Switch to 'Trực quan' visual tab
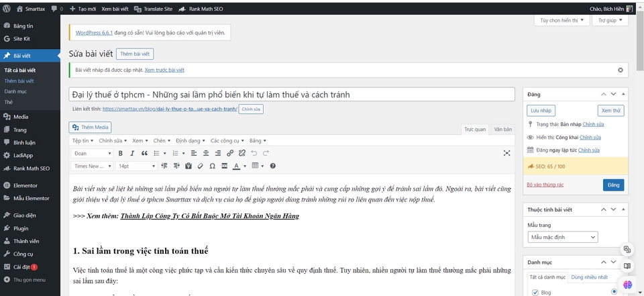The height and width of the screenshot is (296, 644). click(x=475, y=129)
